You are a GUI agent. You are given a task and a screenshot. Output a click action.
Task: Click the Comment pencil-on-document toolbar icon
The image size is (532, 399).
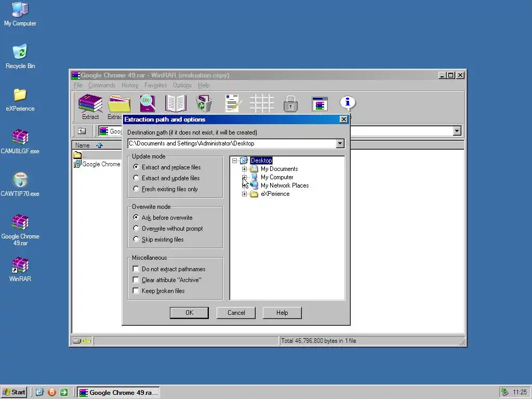pyautogui.click(x=233, y=103)
